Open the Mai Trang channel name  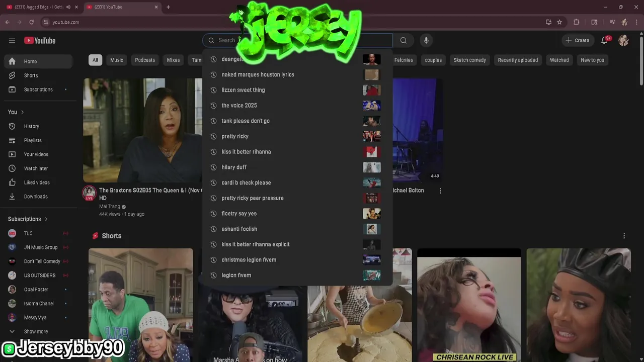[x=109, y=207]
